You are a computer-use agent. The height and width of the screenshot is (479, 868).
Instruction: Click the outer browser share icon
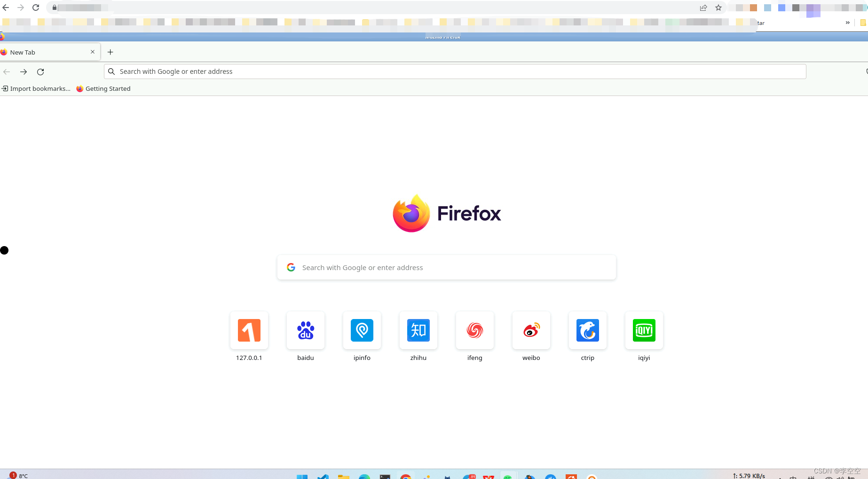(703, 8)
